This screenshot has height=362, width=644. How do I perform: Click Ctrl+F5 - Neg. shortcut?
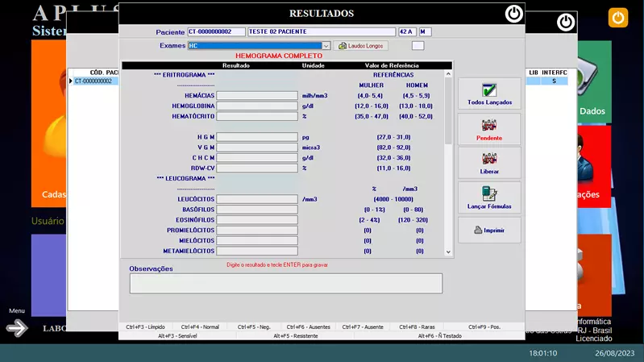(254, 327)
